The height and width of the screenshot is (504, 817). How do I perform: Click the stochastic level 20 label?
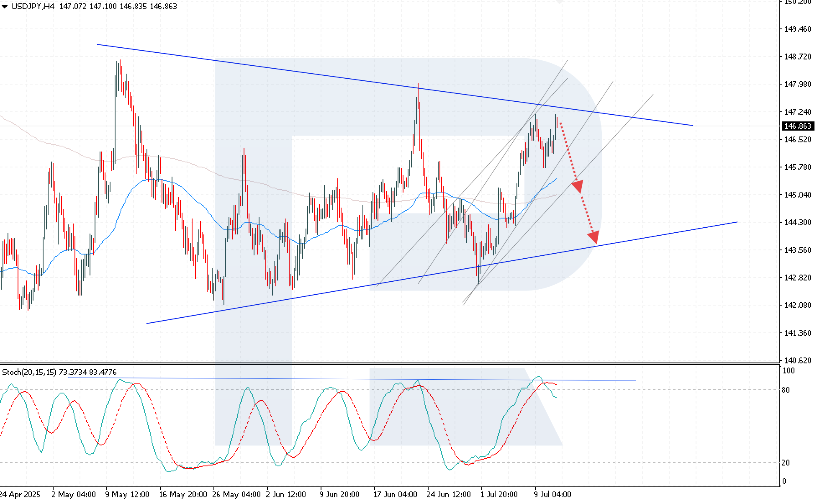click(786, 463)
